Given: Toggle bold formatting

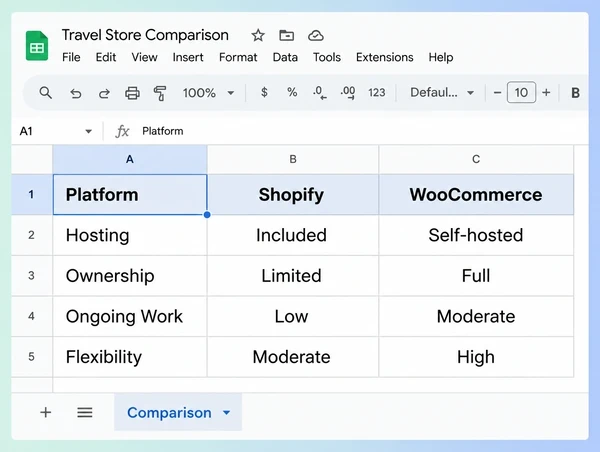Looking at the screenshot, I should coord(575,93).
